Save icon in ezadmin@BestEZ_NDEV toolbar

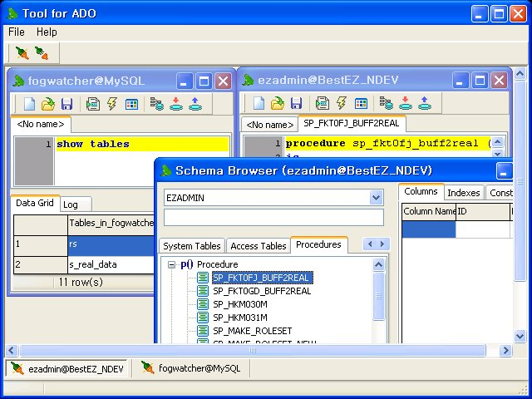[x=296, y=103]
